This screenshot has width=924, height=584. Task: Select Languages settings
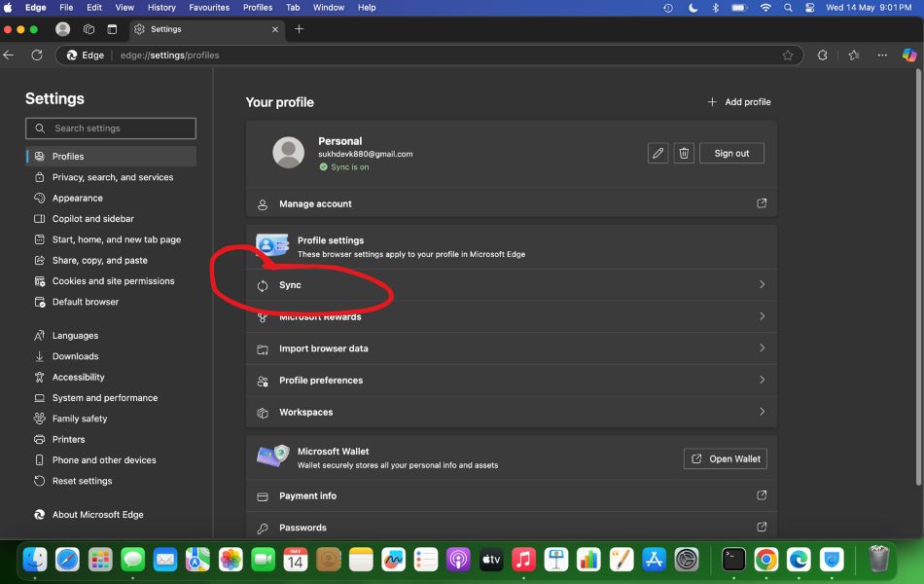coord(111,336)
